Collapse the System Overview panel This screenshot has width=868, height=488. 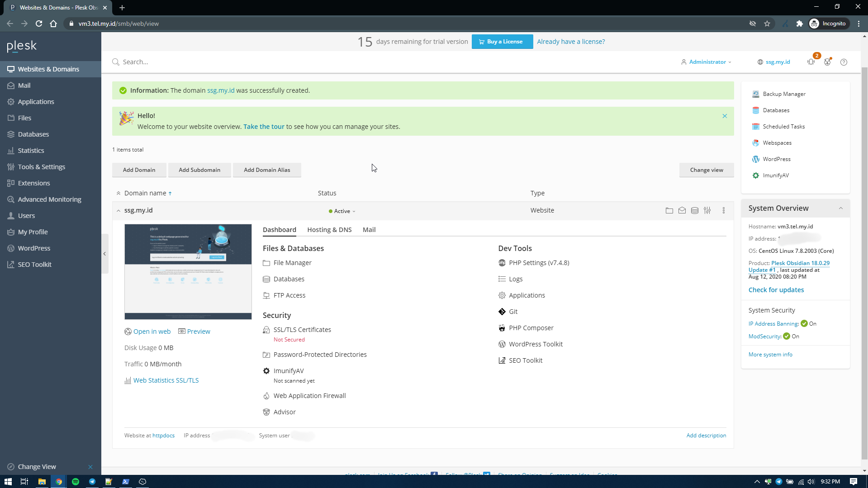point(840,208)
